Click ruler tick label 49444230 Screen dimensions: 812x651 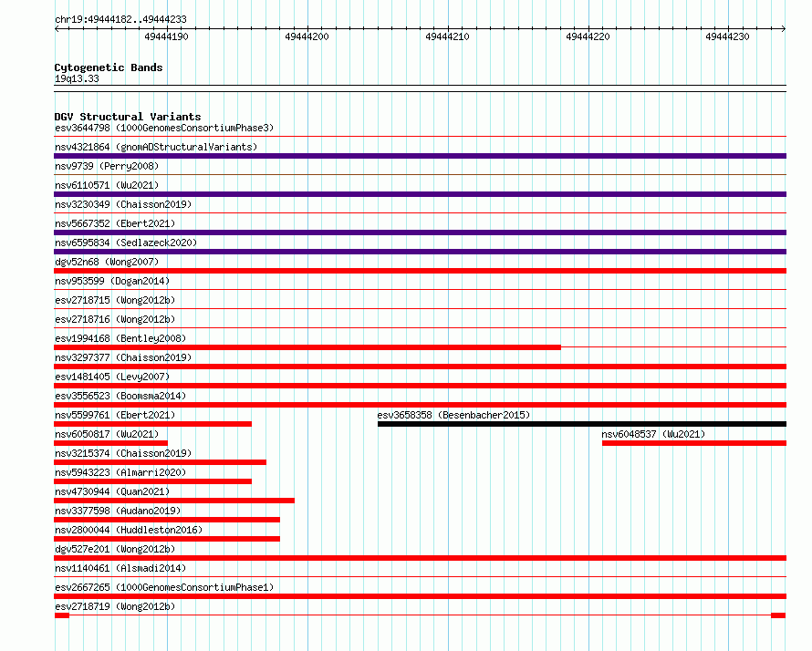(727, 36)
